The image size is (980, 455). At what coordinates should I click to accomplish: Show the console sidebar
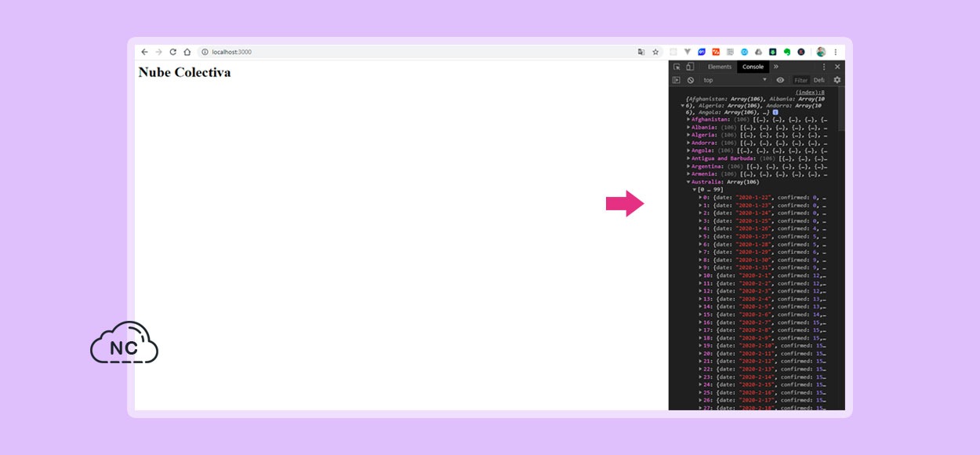pyautogui.click(x=677, y=80)
